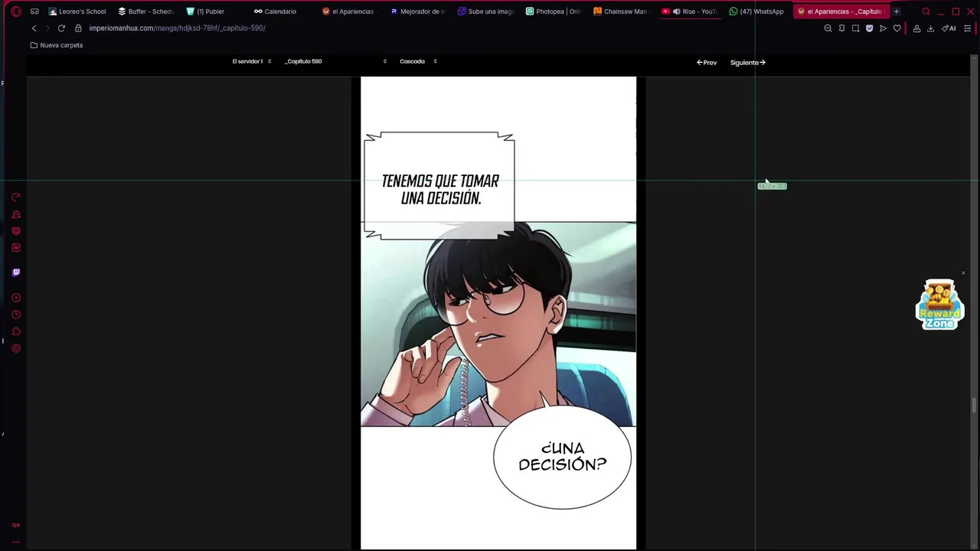This screenshot has height=551, width=980.
Task: Click the Reward Zone badge
Action: 939,305
